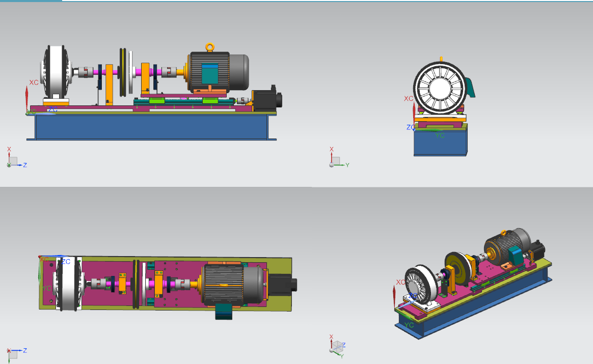Screen dimensions: 593x364
Task: Select the blue ZC label in the end view
Action: coord(410,127)
